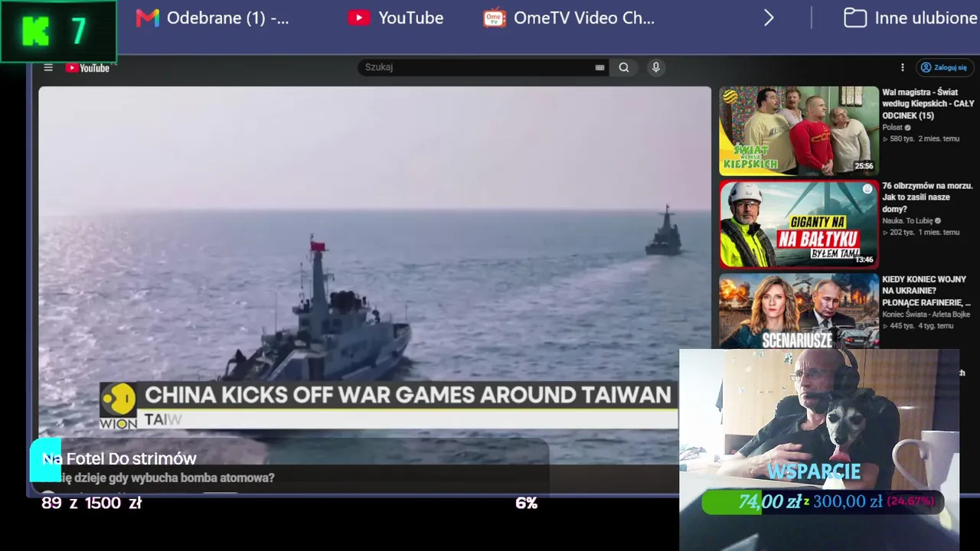
Task: Open the Gmail "Odebrane (1)" bookmark
Action: coord(213,18)
